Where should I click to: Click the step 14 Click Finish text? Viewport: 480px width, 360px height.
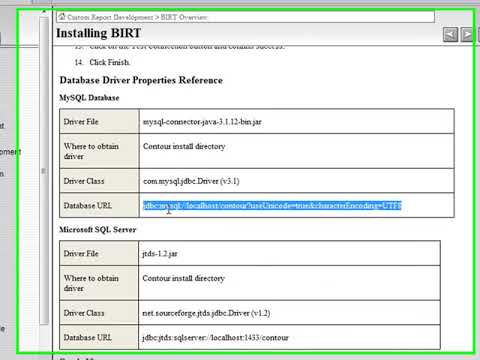[x=110, y=62]
